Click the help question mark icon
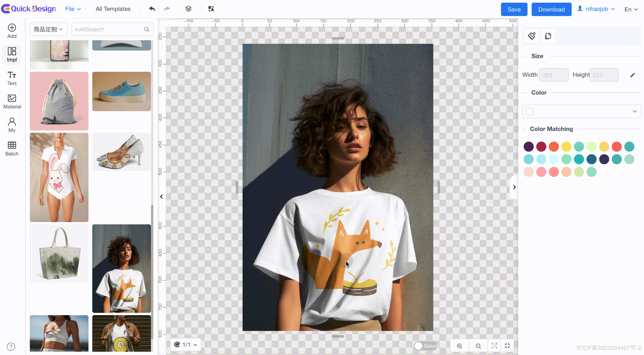This screenshot has width=644, height=355. tap(11, 347)
